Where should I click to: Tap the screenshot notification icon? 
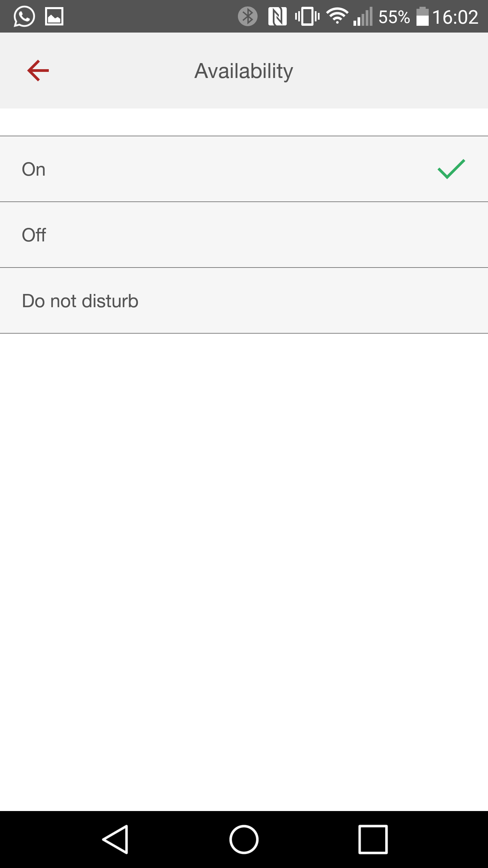point(54,17)
